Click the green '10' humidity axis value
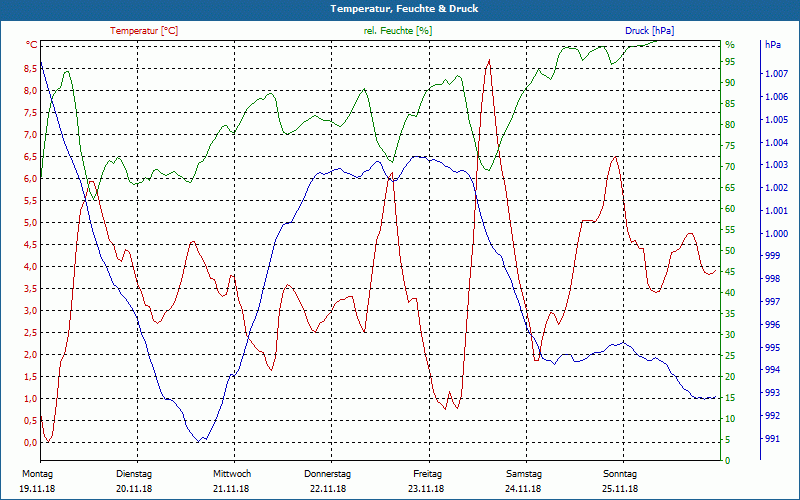 [730, 419]
